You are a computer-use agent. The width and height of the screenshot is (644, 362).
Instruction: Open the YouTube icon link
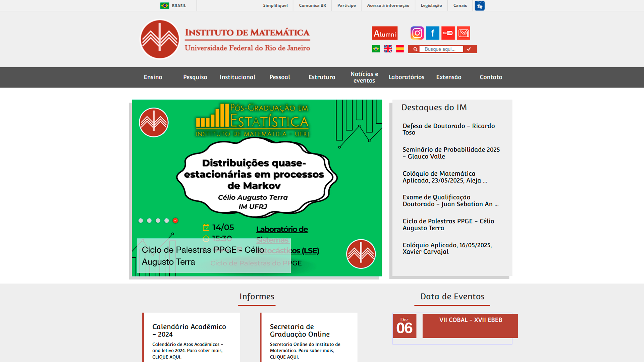pyautogui.click(x=448, y=33)
